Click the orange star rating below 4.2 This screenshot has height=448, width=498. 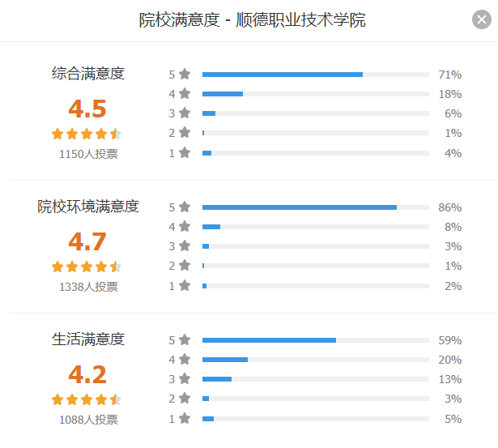point(87,399)
